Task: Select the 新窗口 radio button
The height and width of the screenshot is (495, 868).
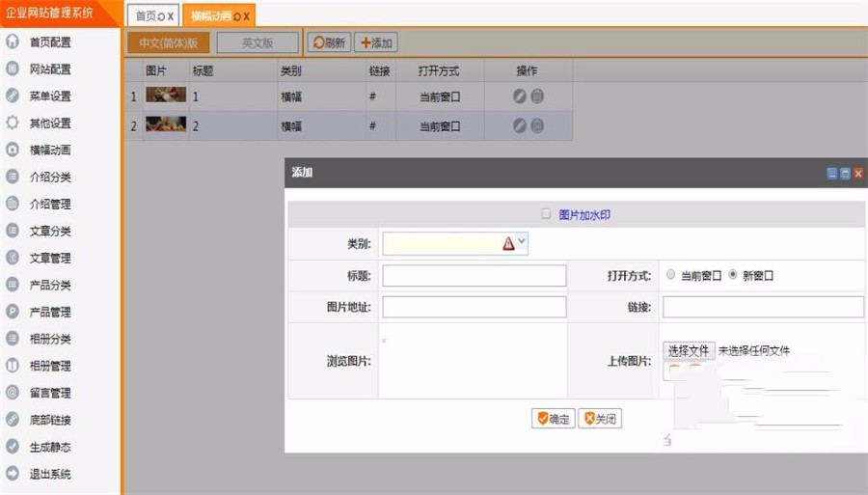Action: click(733, 274)
